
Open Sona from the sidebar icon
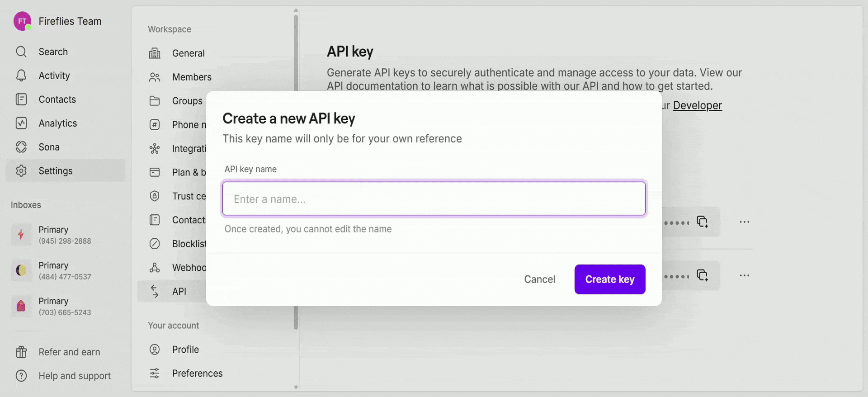21,147
